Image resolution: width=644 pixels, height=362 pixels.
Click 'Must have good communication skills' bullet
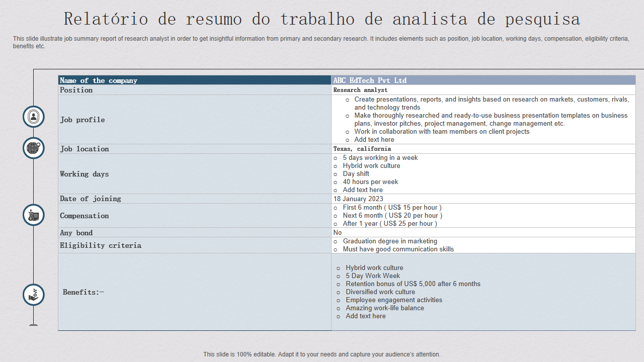click(398, 249)
